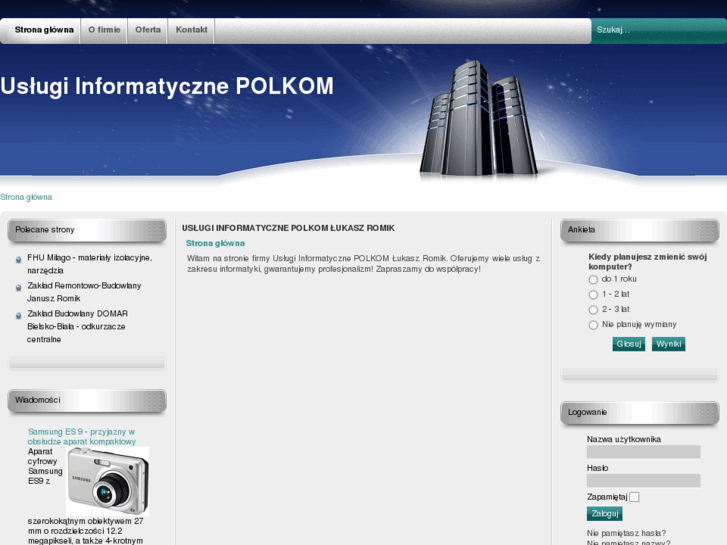Open the O firmie menu item
Viewport: 727px width, 545px height.
(104, 30)
